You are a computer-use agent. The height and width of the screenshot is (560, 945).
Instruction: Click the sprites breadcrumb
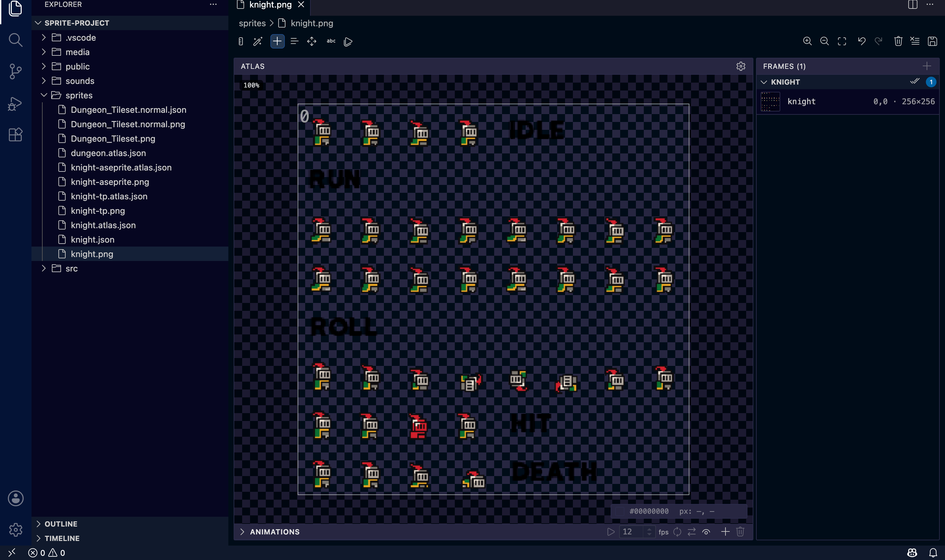tap(252, 23)
